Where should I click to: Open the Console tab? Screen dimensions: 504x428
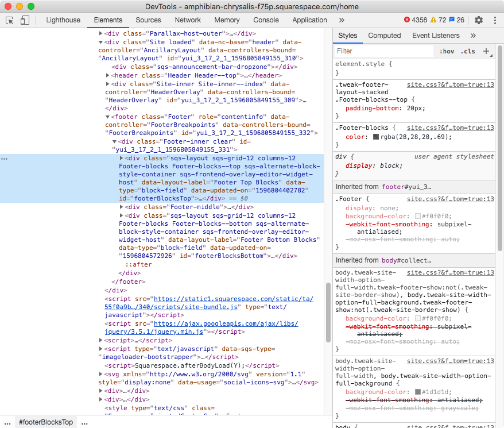[x=266, y=20]
